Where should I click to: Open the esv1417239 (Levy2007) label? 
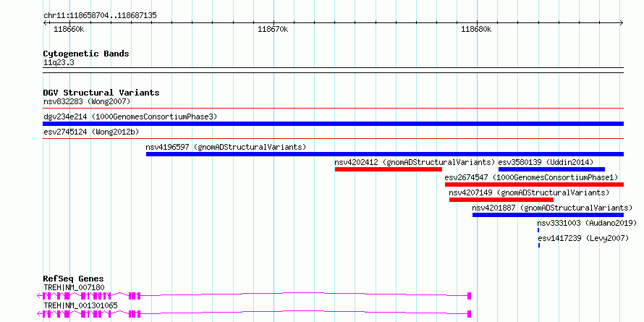click(583, 238)
